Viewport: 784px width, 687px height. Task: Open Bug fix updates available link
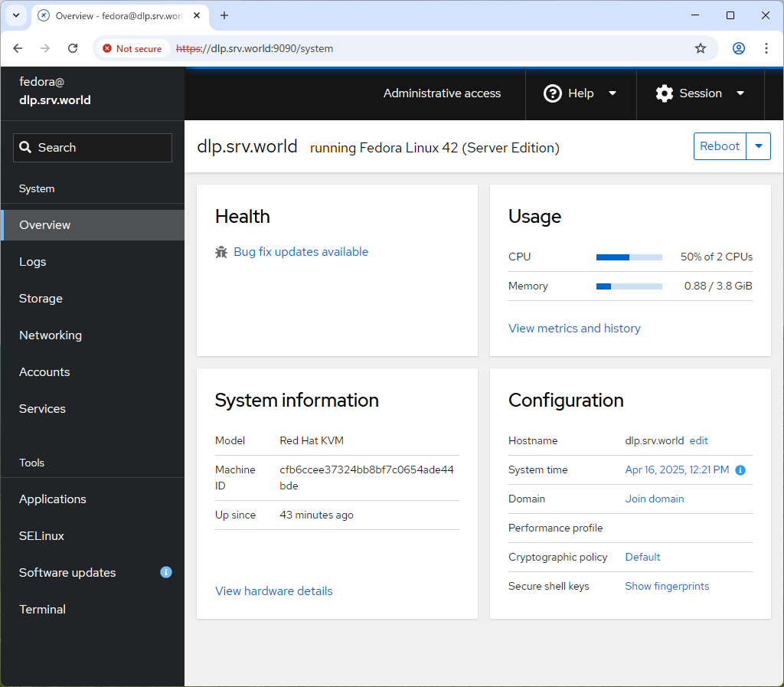pos(301,251)
